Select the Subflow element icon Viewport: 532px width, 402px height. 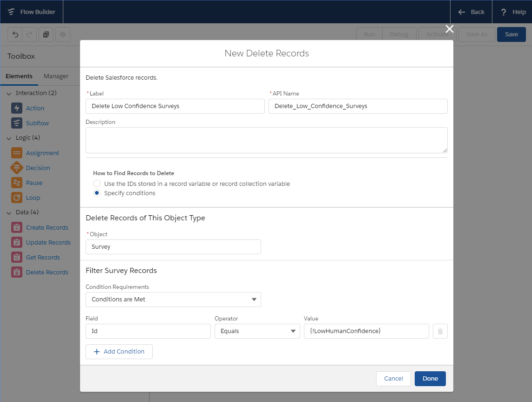[17, 123]
